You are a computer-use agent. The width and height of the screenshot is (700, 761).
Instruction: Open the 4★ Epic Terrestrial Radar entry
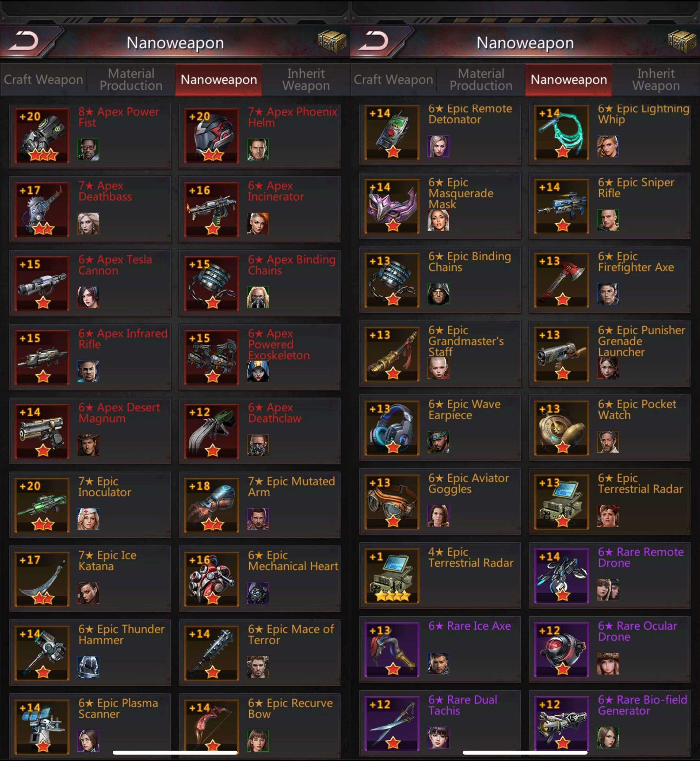pos(440,575)
